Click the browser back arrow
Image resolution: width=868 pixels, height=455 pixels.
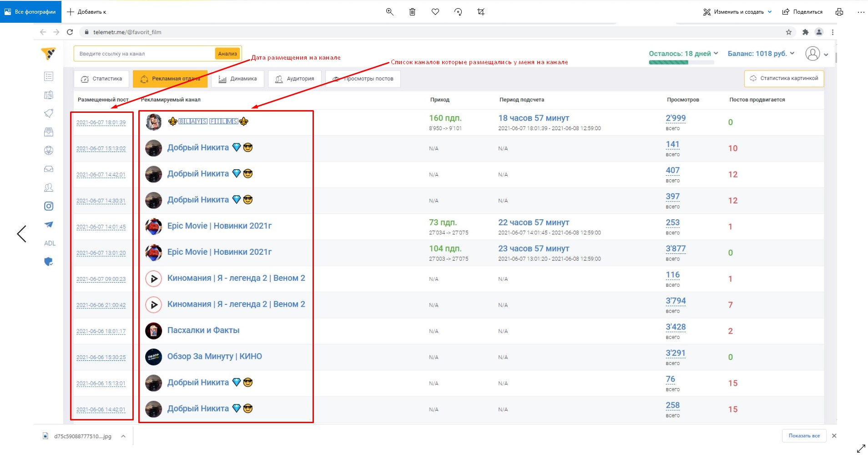coord(43,32)
